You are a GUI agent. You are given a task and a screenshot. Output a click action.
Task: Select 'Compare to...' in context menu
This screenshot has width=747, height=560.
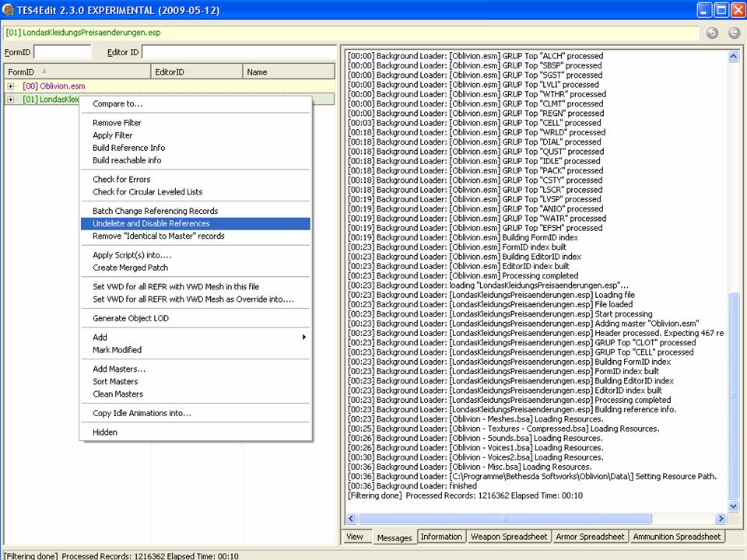[195, 103]
